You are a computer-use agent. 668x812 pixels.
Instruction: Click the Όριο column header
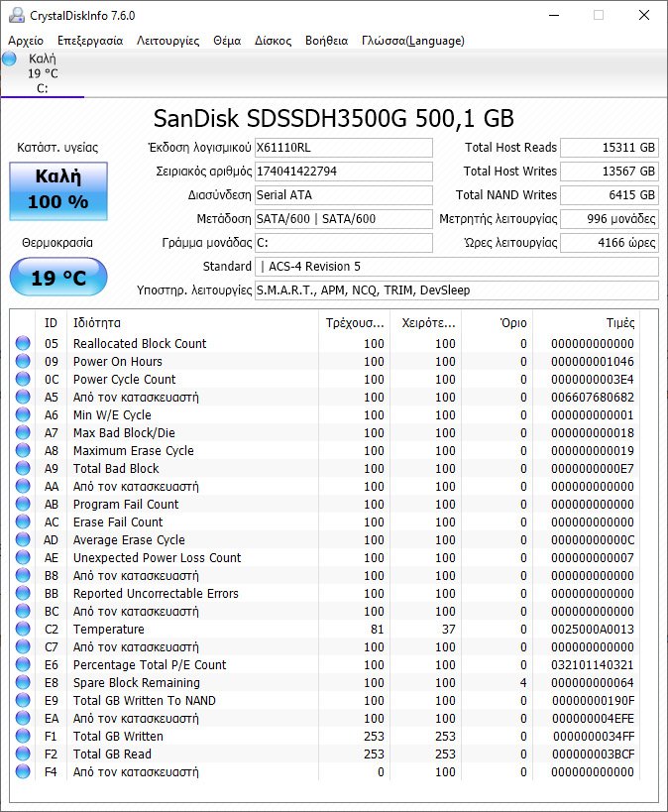coord(498,323)
